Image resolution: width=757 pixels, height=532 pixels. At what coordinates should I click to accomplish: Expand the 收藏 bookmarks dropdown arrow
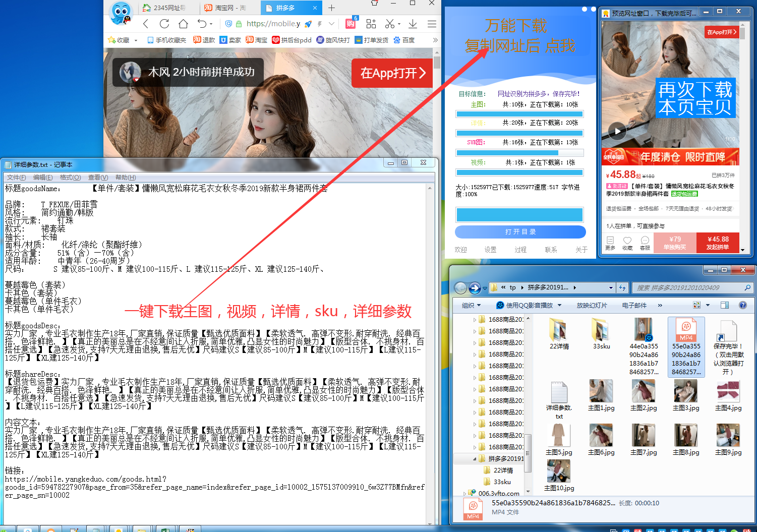(136, 40)
